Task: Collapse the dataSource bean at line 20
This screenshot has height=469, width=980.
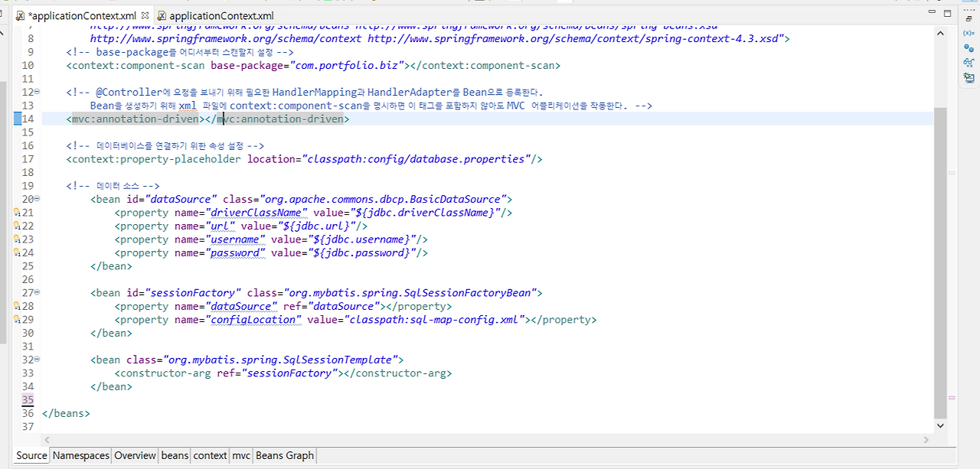Action: [38, 199]
